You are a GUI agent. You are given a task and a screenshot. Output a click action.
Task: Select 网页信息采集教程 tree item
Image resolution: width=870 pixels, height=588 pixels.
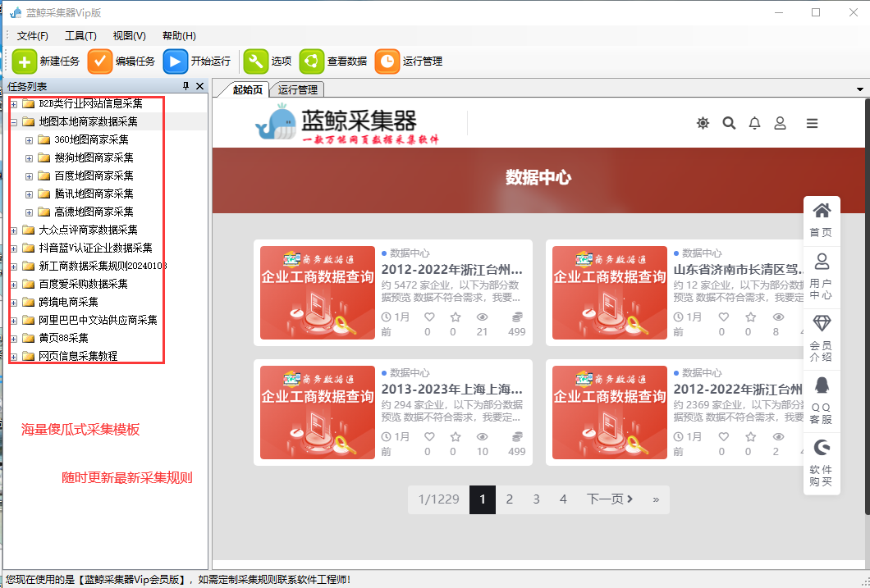[x=78, y=357]
